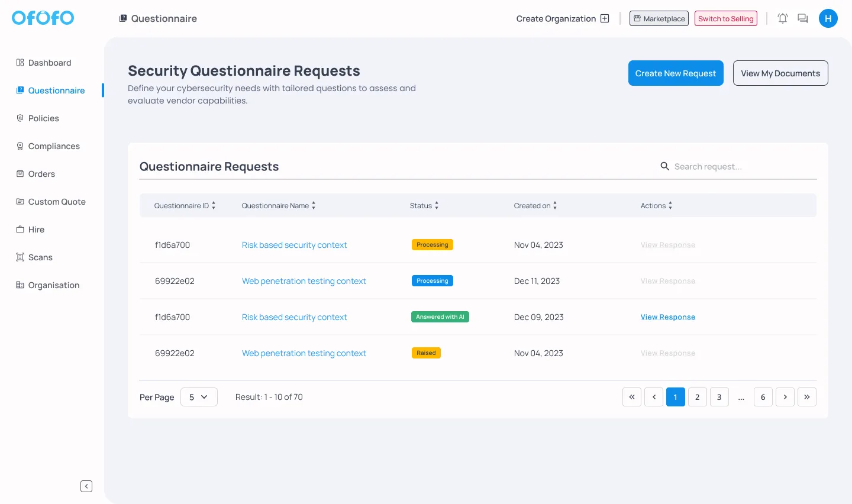The image size is (852, 504).
Task: Click Create New Request button
Action: tap(676, 73)
